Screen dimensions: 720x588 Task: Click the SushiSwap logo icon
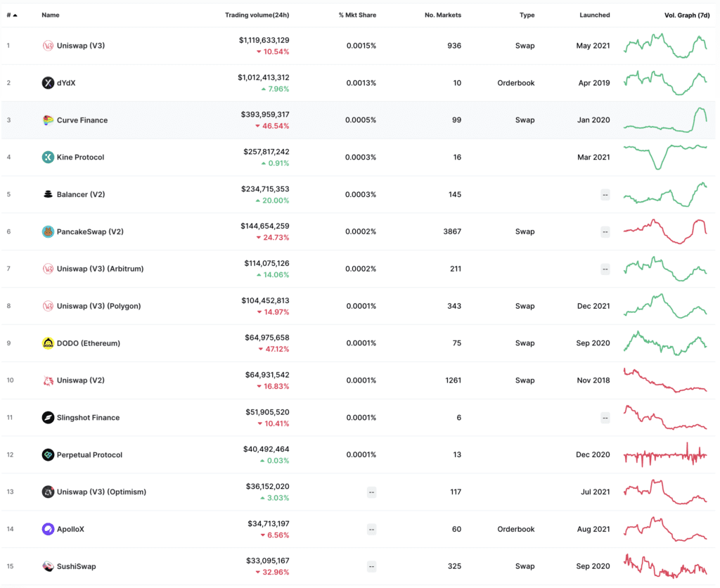coord(48,566)
